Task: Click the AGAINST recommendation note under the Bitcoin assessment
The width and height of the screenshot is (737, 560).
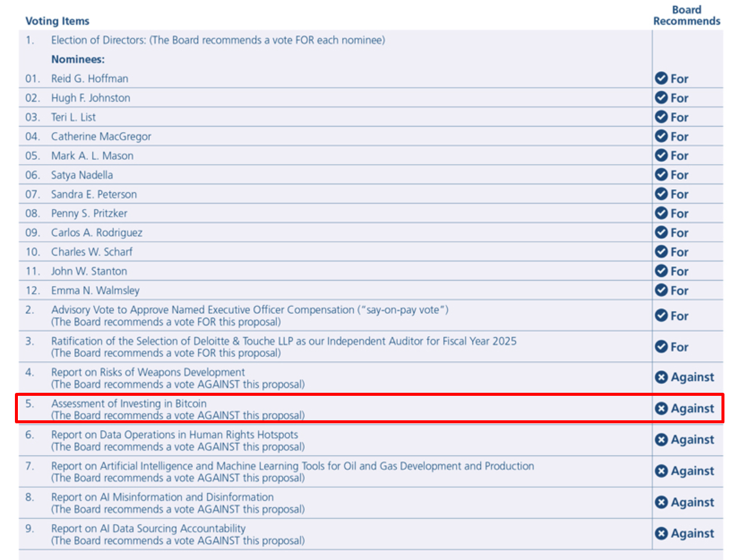Action: [178, 415]
